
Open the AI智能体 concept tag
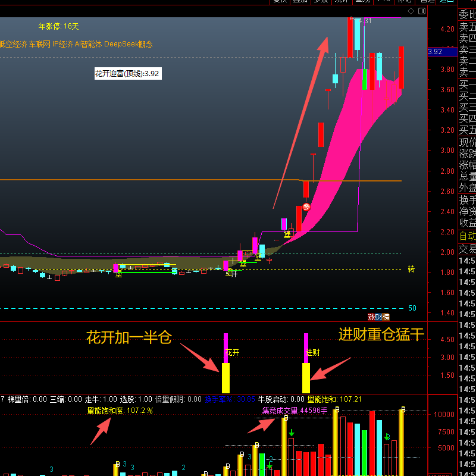coord(88,44)
